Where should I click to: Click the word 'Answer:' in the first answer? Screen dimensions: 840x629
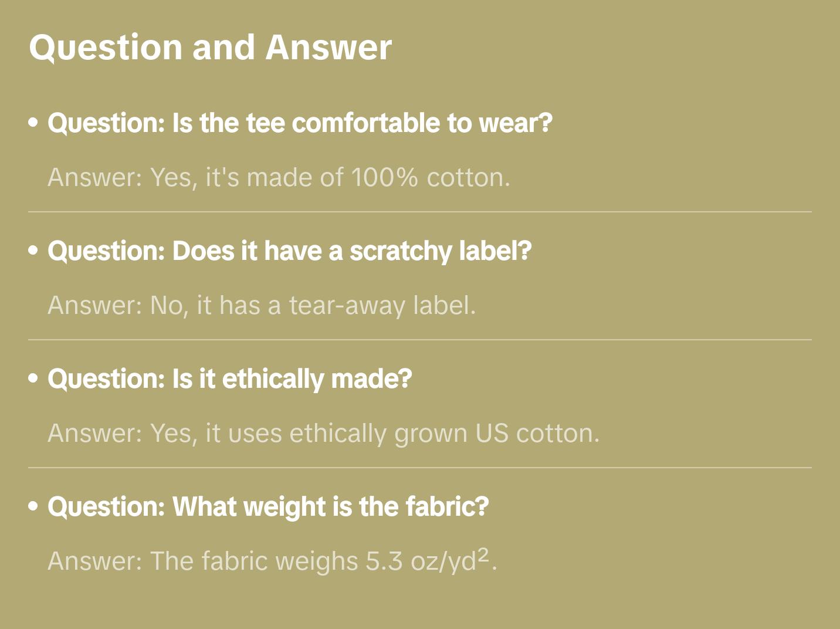click(x=95, y=177)
